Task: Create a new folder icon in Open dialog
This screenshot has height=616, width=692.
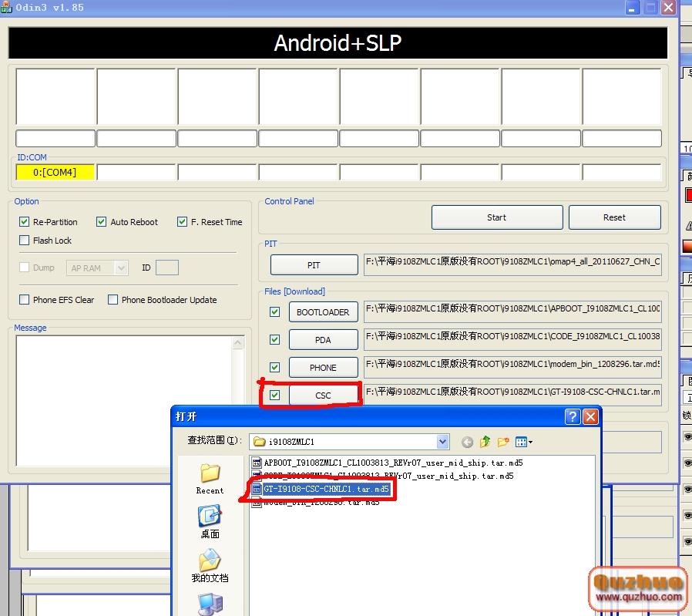Action: pos(503,442)
